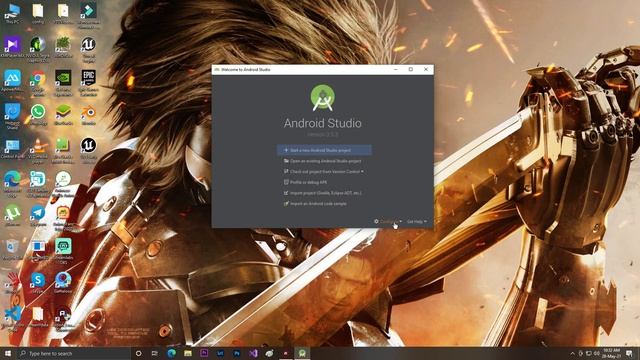Click the taskbar clock and date
The image size is (640, 360).
point(611,353)
